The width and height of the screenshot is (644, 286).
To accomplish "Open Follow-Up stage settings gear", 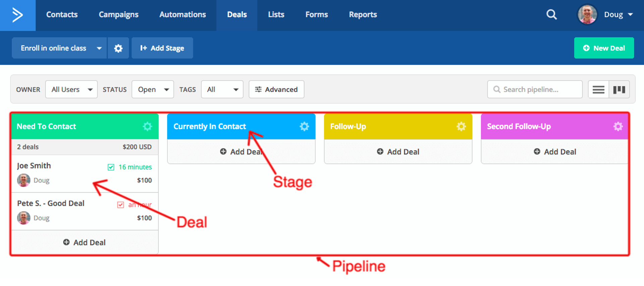I will [x=461, y=127].
